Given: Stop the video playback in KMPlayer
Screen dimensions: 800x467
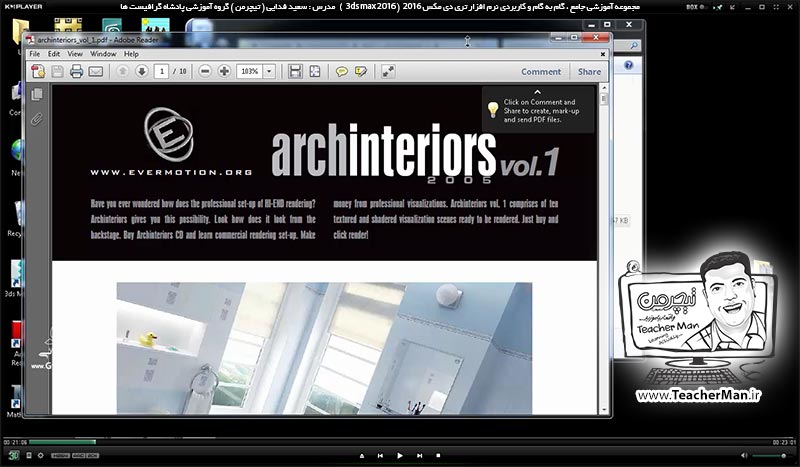Looking at the screenshot, I should (438, 455).
